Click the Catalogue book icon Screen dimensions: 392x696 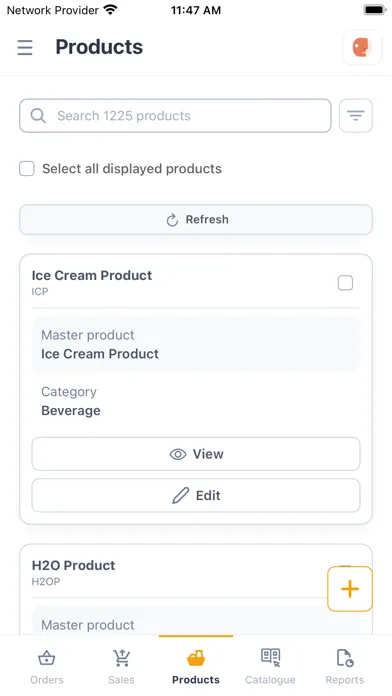(270, 657)
